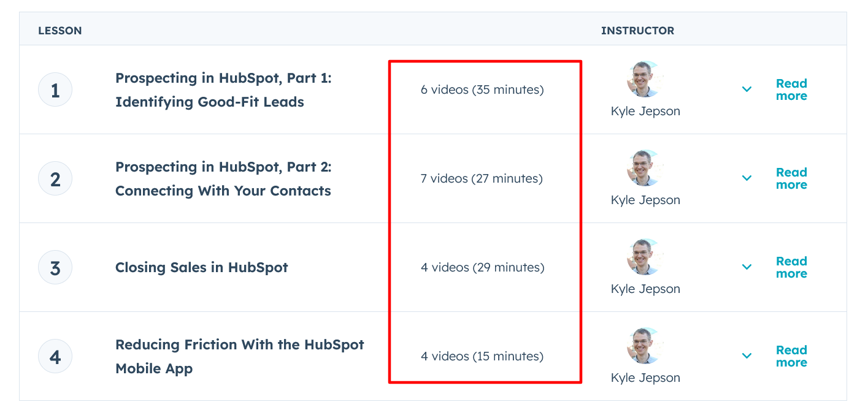The width and height of the screenshot is (868, 418).
Task: Click the circled number 3 marker
Action: click(55, 267)
